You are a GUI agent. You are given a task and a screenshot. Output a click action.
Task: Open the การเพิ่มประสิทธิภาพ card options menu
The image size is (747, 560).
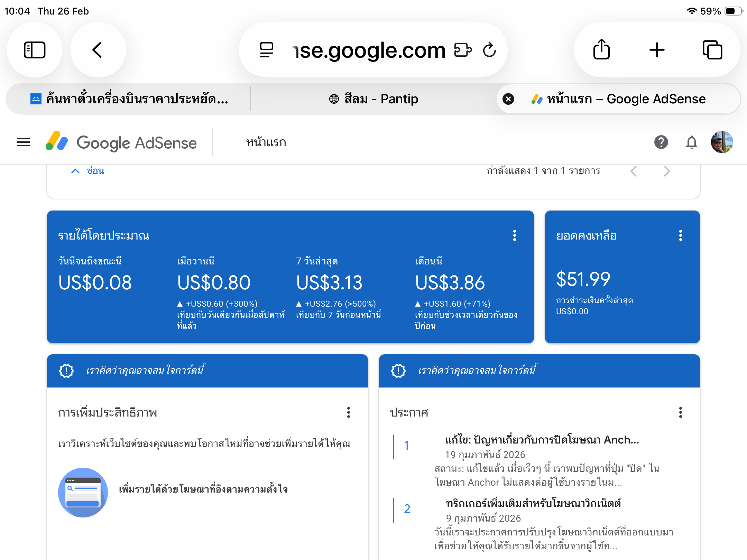[x=348, y=412]
